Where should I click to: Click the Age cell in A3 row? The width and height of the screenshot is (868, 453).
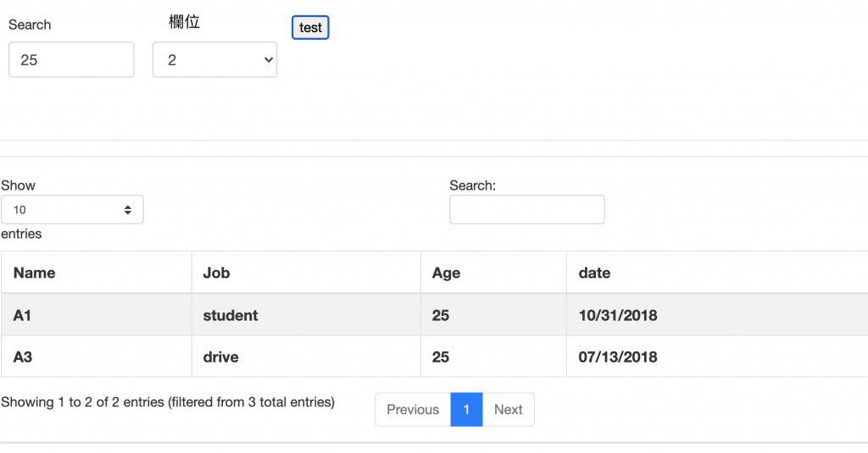tap(441, 357)
